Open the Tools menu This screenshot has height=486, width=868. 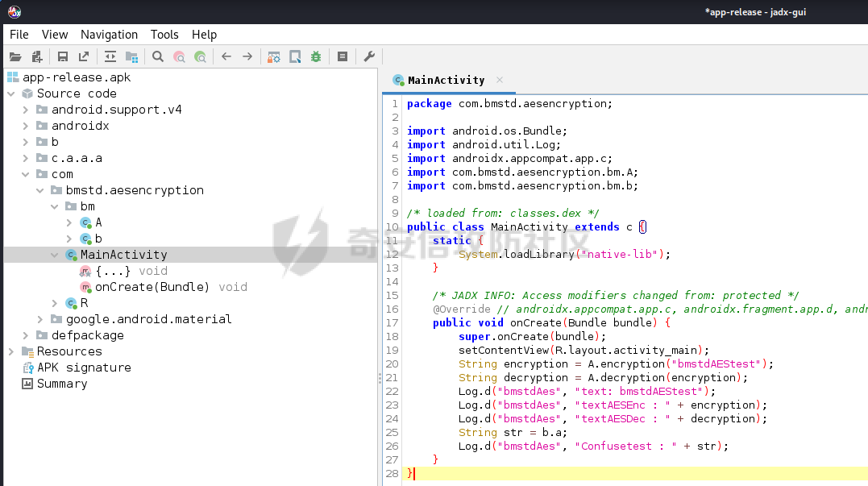click(x=164, y=35)
